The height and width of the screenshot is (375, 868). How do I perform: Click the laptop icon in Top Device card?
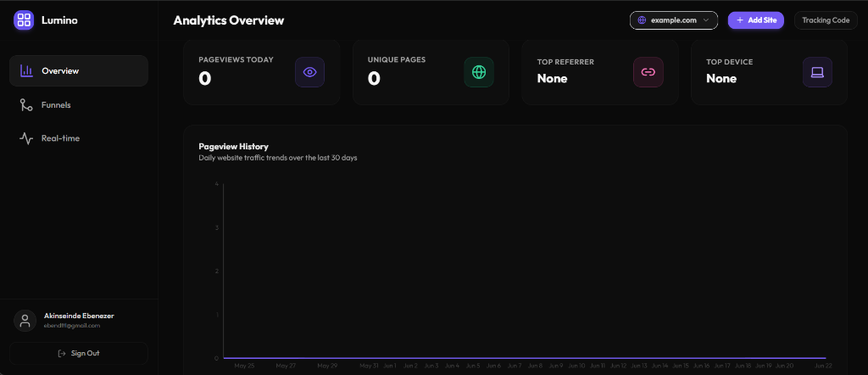pyautogui.click(x=818, y=72)
